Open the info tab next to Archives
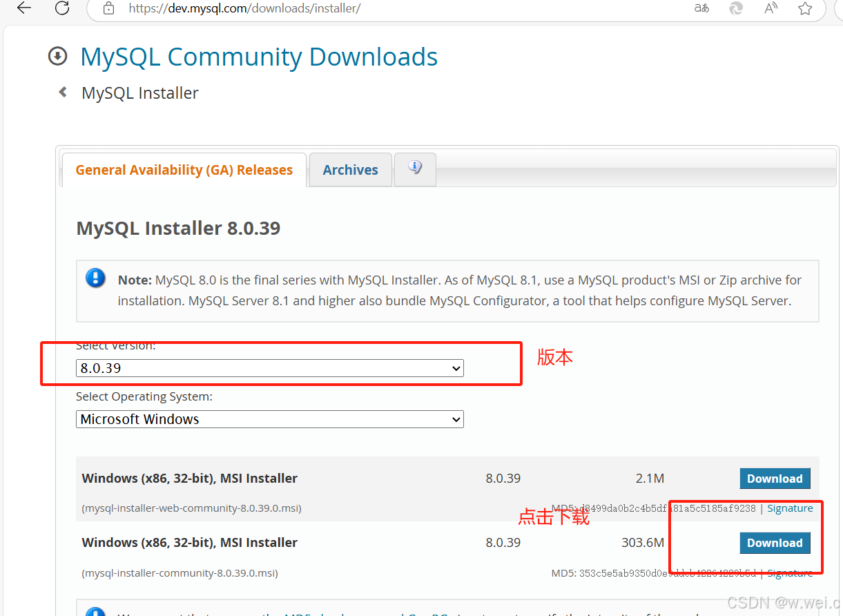The height and width of the screenshot is (616, 843). coord(414,167)
